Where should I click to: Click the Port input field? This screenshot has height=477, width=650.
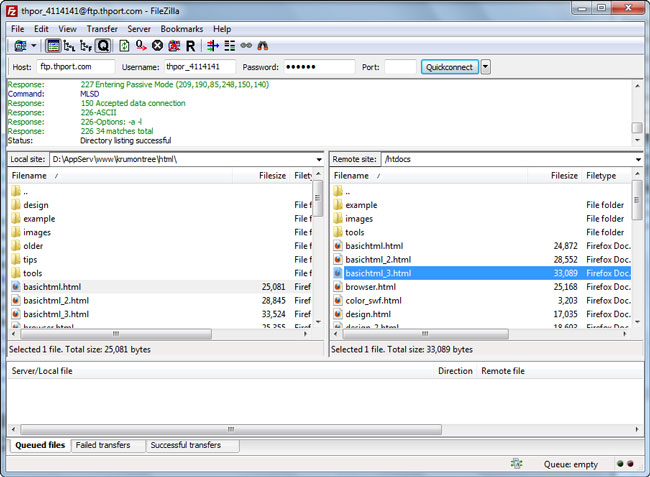(400, 67)
